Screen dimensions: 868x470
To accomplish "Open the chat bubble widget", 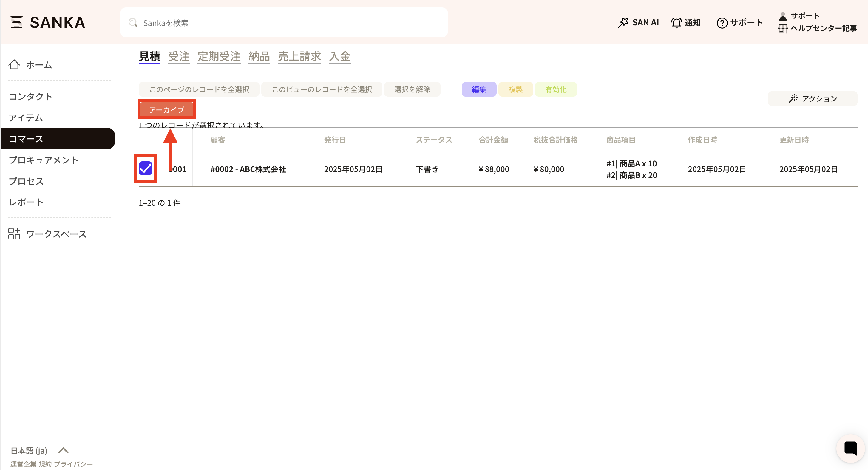I will click(850, 449).
